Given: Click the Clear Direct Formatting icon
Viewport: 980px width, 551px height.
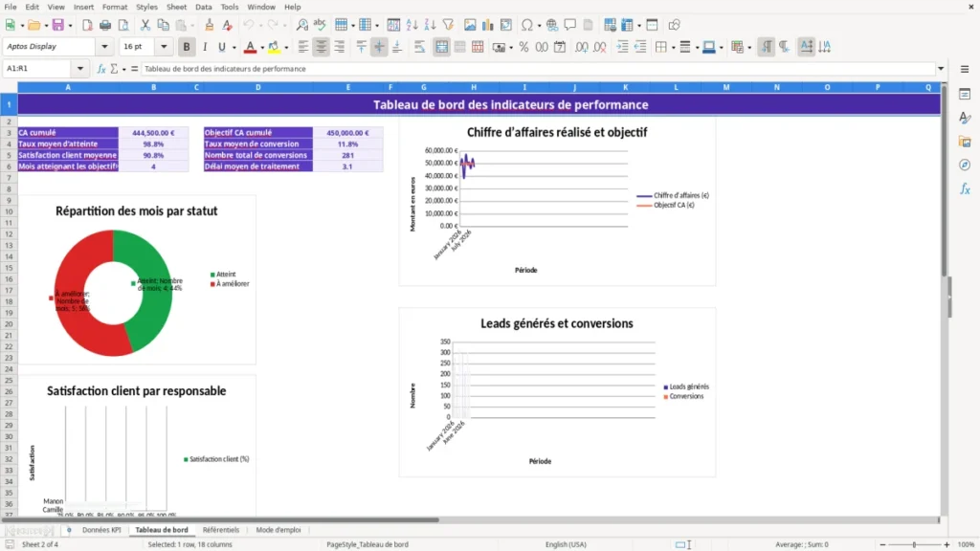Looking at the screenshot, I should pos(228,25).
